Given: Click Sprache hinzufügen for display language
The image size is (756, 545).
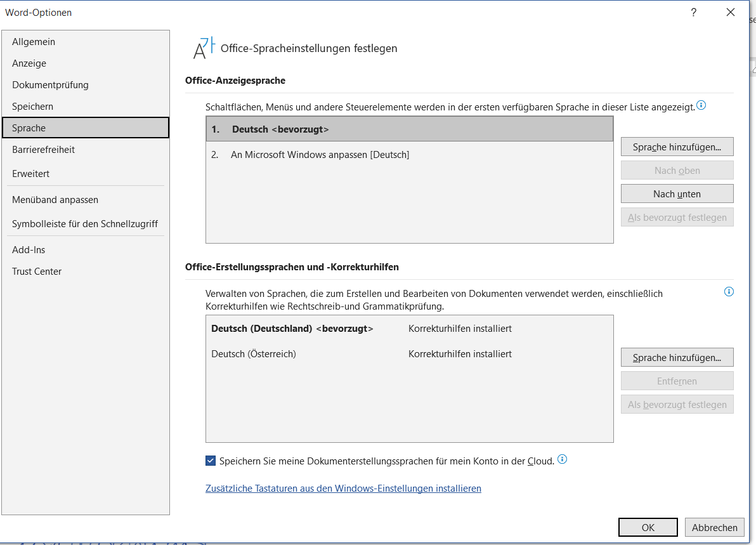Looking at the screenshot, I should coord(677,147).
